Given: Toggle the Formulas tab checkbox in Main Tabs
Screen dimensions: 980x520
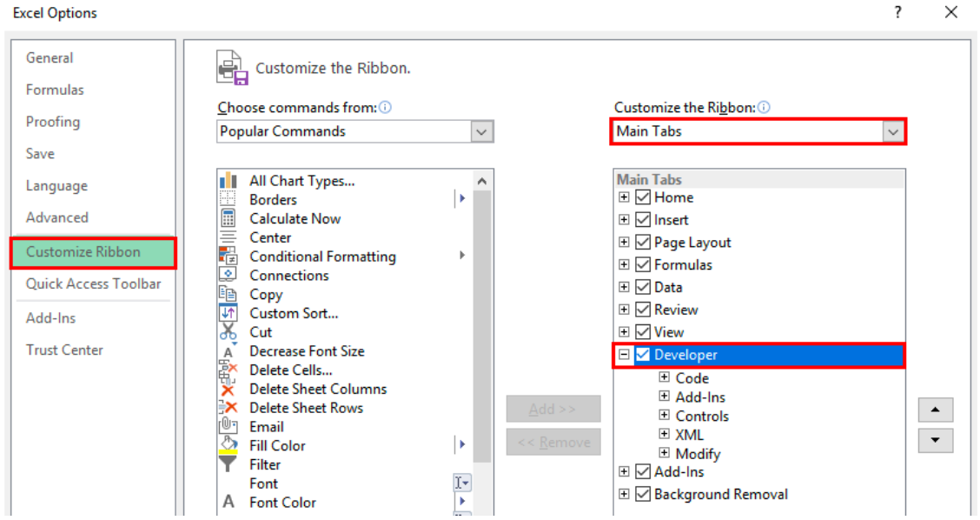Looking at the screenshot, I should point(643,264).
